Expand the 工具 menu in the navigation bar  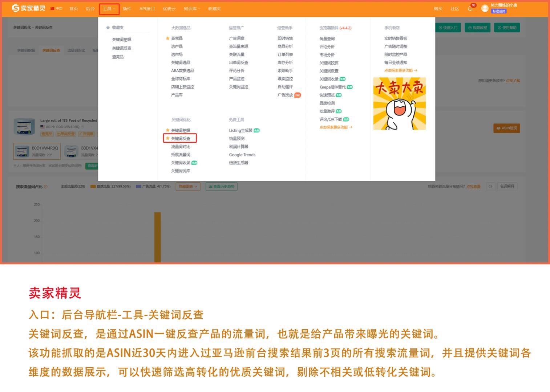(x=109, y=9)
